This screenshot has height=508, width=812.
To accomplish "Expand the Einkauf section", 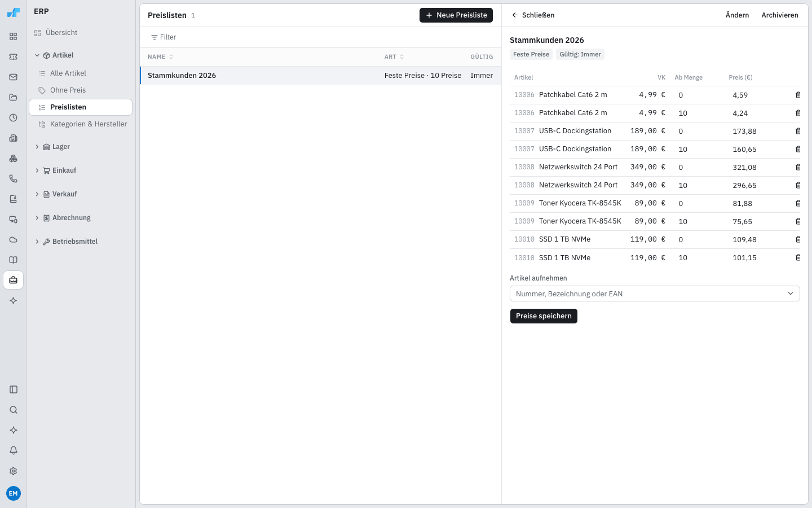I will (81, 170).
